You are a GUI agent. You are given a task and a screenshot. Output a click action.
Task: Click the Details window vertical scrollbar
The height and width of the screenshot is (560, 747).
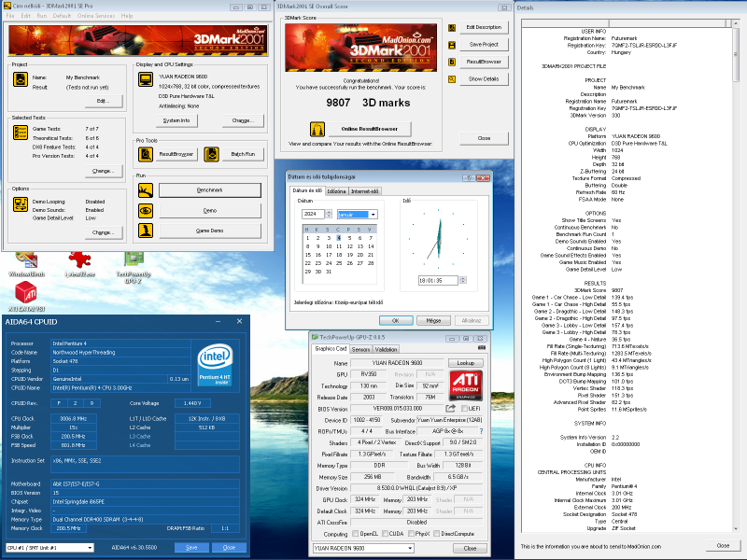(736, 276)
